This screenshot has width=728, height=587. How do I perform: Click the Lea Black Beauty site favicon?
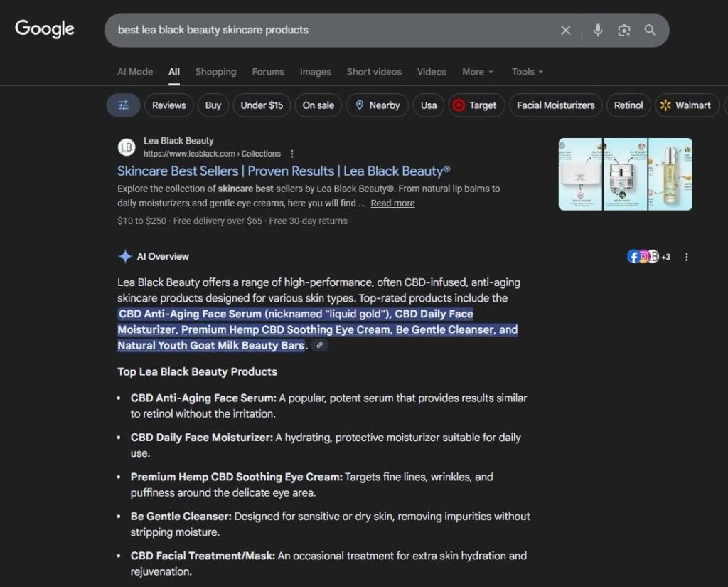pos(127,147)
